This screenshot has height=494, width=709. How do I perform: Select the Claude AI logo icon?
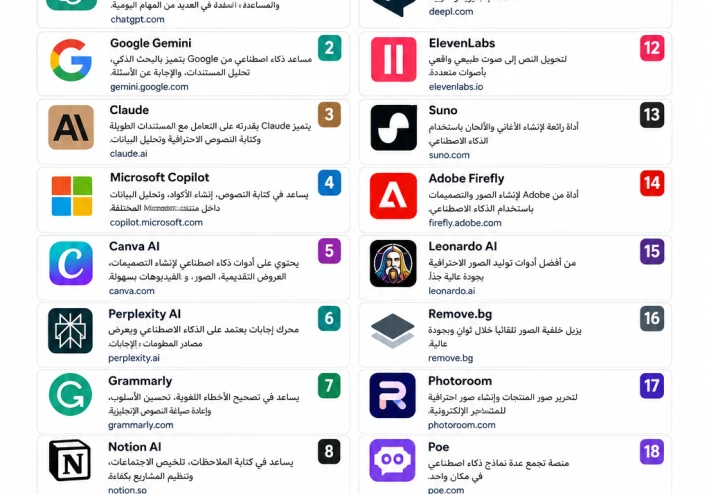[71, 127]
